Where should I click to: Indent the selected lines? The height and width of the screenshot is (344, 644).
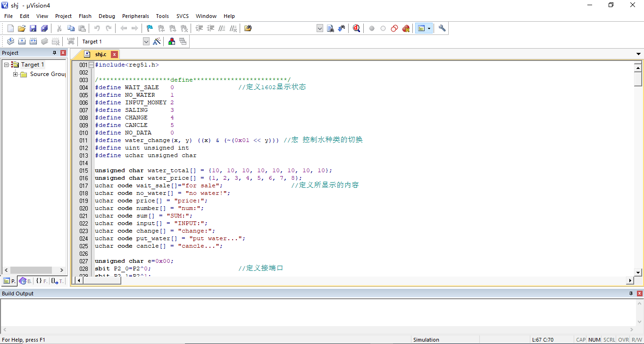pyautogui.click(x=199, y=28)
